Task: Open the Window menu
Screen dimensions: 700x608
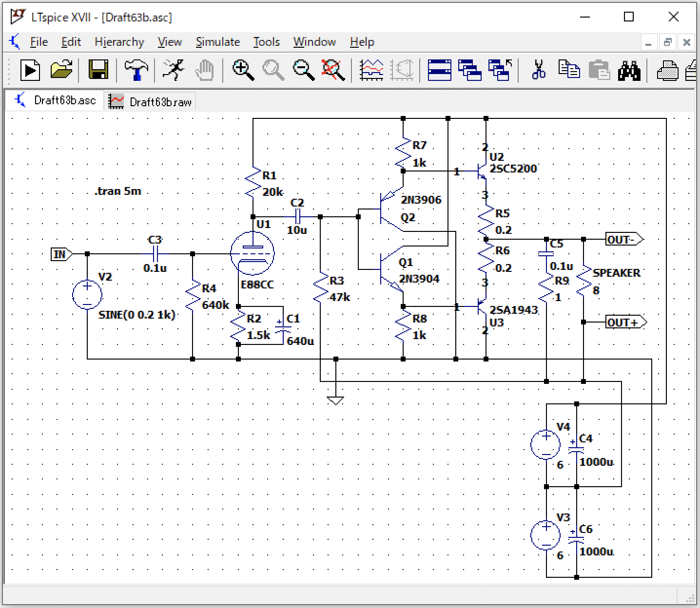Action: 314,42
